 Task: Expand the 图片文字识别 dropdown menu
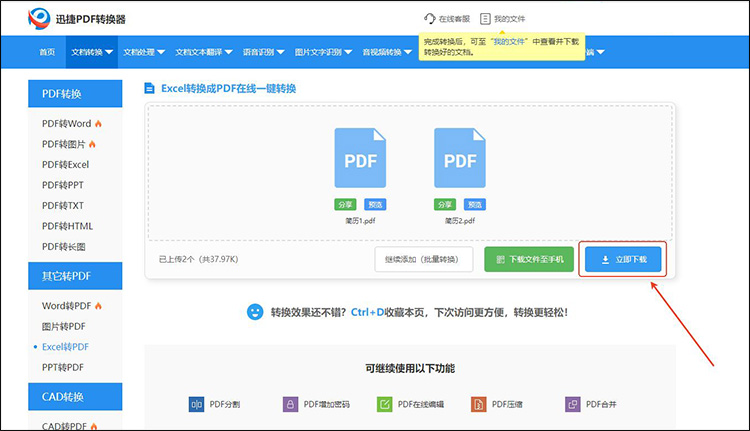pyautogui.click(x=323, y=52)
